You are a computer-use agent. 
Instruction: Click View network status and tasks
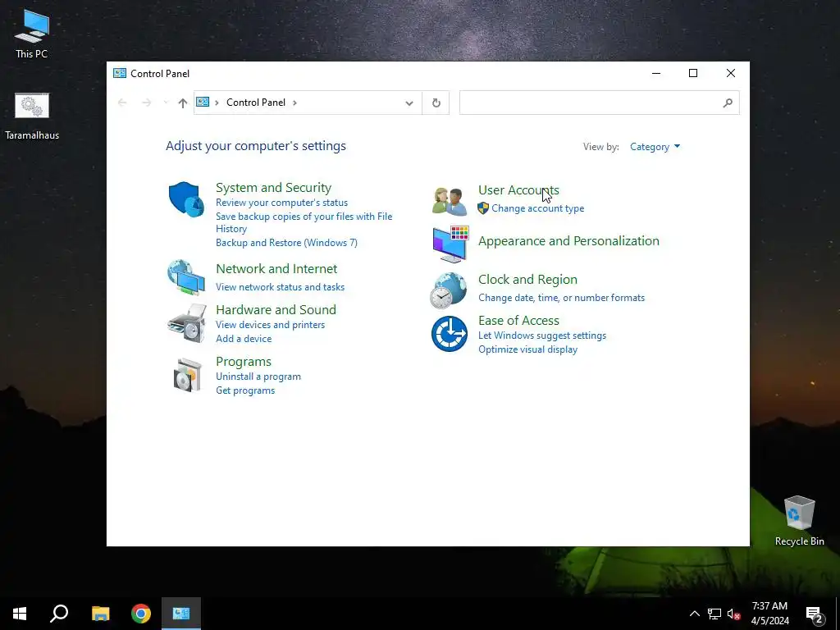tap(281, 287)
